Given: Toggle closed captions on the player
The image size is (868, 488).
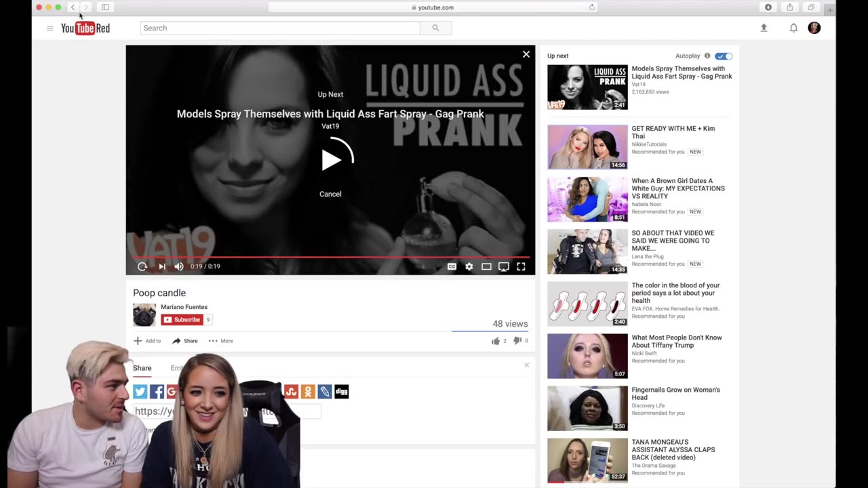Looking at the screenshot, I should click(452, 266).
